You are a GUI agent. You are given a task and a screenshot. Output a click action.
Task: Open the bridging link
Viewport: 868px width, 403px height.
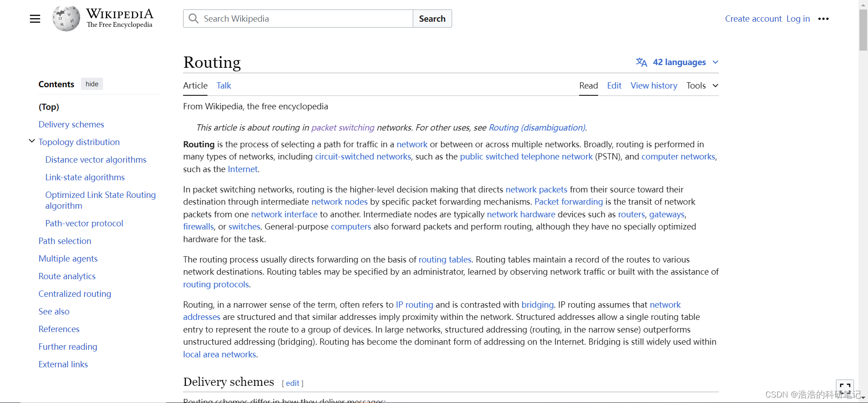pyautogui.click(x=538, y=305)
